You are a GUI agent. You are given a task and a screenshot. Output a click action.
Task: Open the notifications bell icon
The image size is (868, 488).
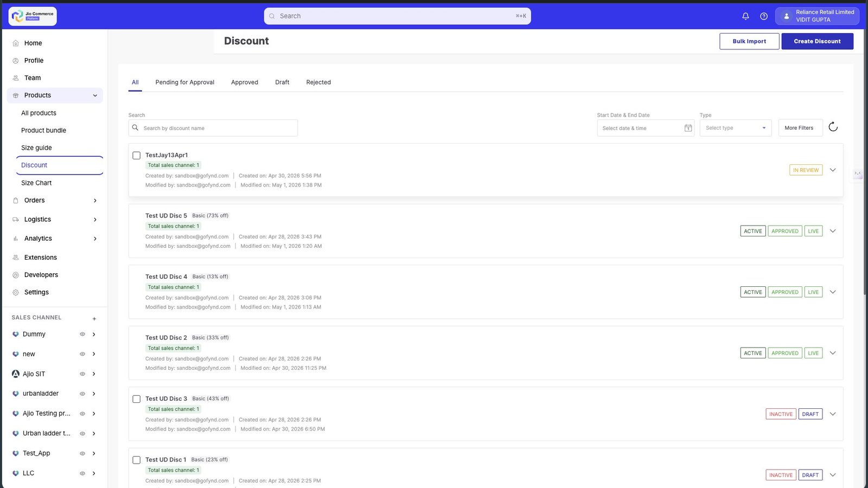pos(745,16)
